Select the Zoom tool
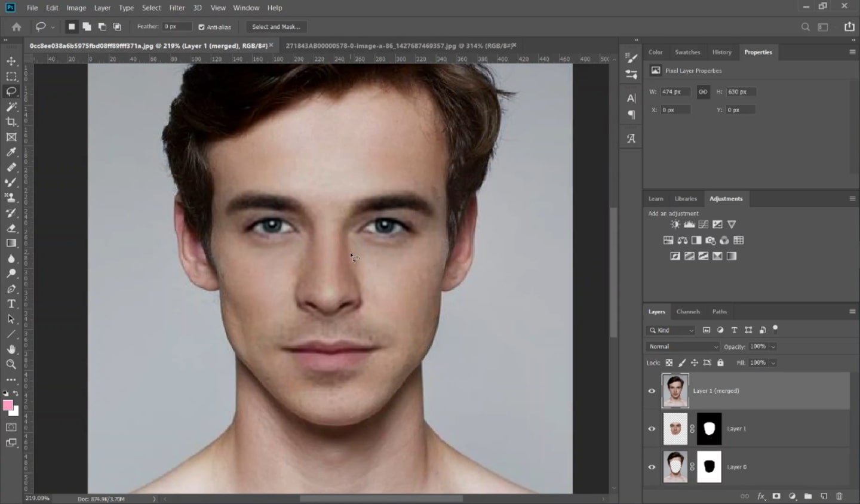860x504 pixels. (11, 364)
